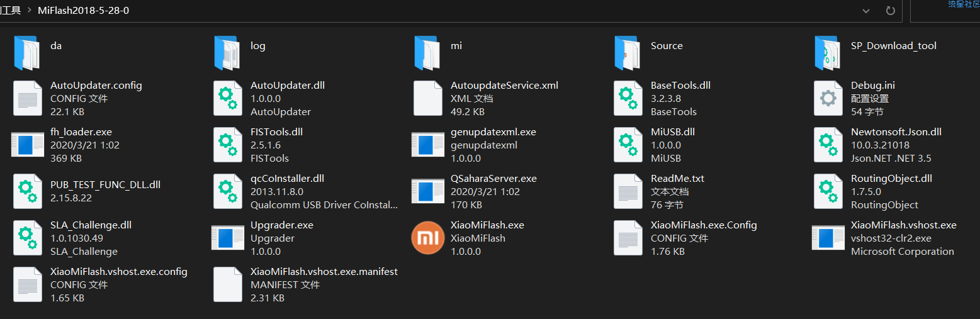Click the version text 10.0.3.21018

pyautogui.click(x=880, y=145)
